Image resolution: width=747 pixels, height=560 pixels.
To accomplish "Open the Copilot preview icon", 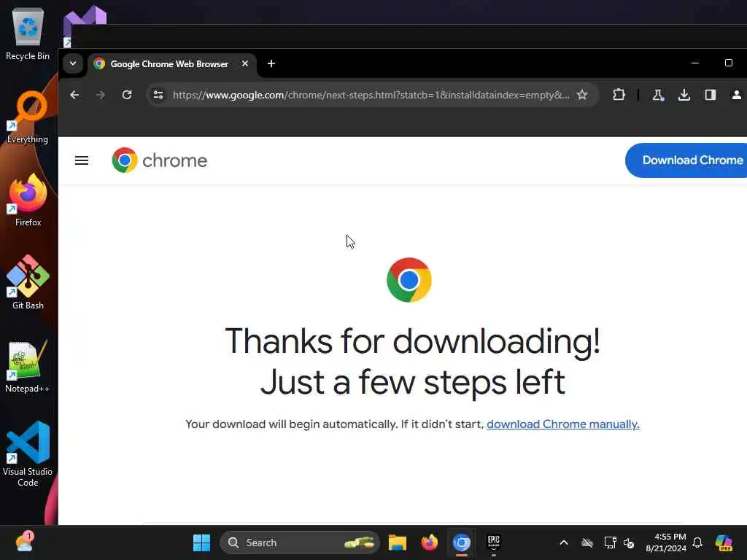I will coord(724,542).
